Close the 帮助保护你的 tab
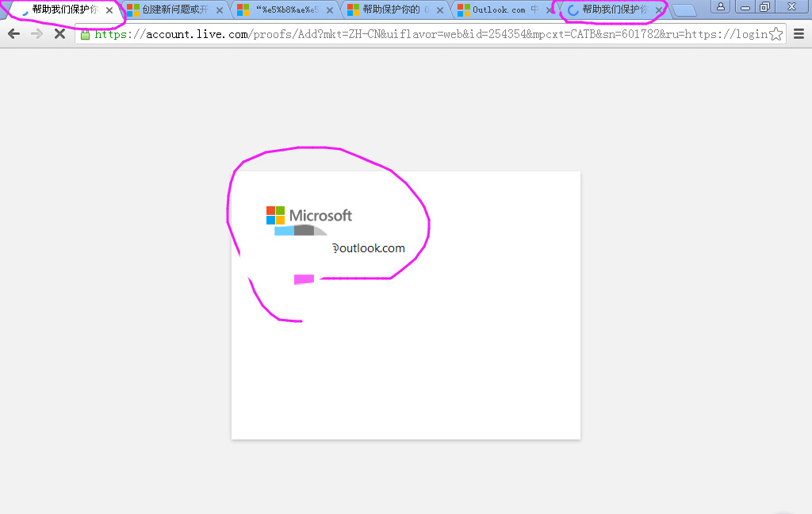Image resolution: width=812 pixels, height=514 pixels. pyautogui.click(x=440, y=10)
